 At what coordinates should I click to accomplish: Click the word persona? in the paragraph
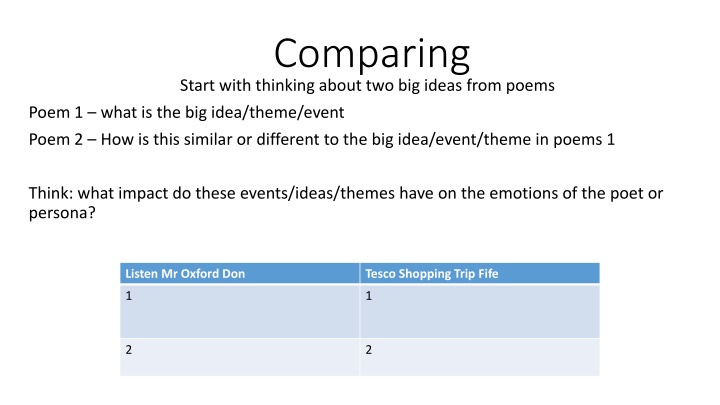(62, 213)
